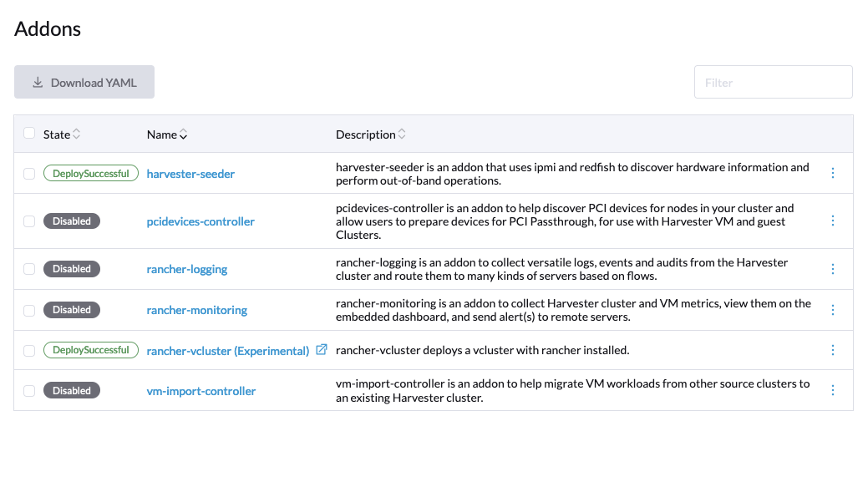Check the checkbox for rancher-logging

tap(29, 268)
